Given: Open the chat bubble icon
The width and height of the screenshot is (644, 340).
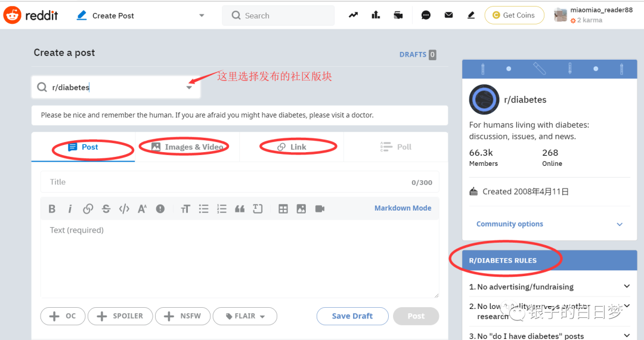Looking at the screenshot, I should point(426,15).
